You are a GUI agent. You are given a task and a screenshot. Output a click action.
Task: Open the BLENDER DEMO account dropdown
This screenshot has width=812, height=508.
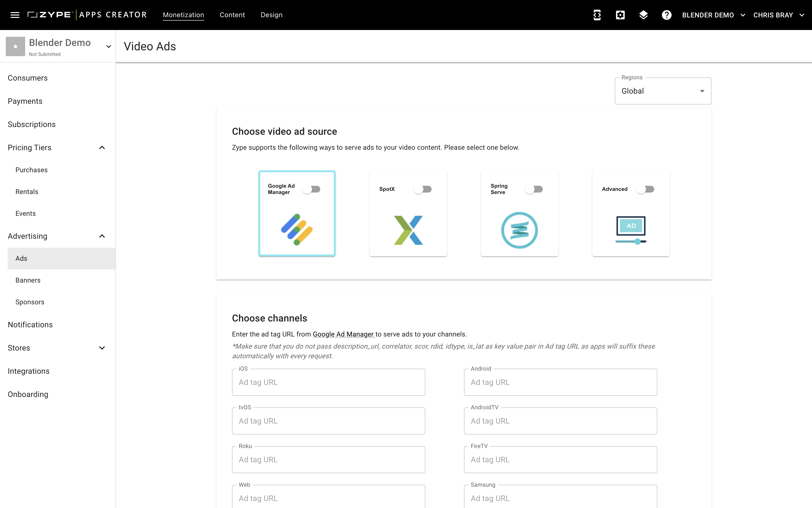[713, 15]
